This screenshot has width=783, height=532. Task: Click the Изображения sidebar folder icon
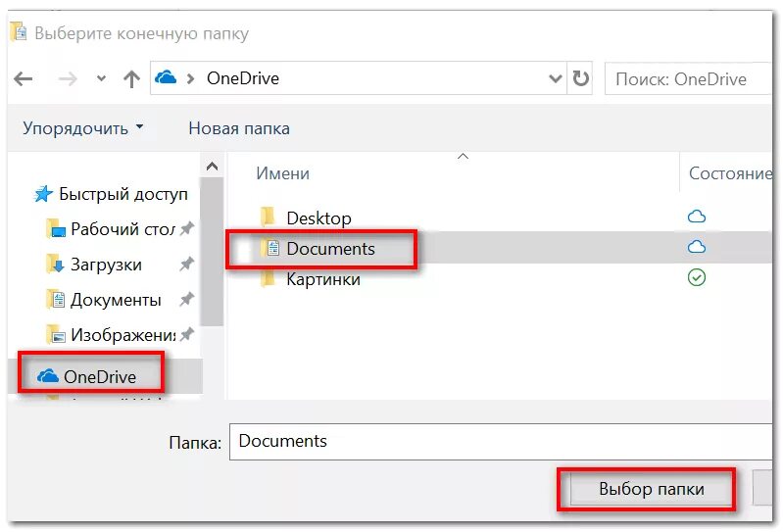(x=55, y=335)
